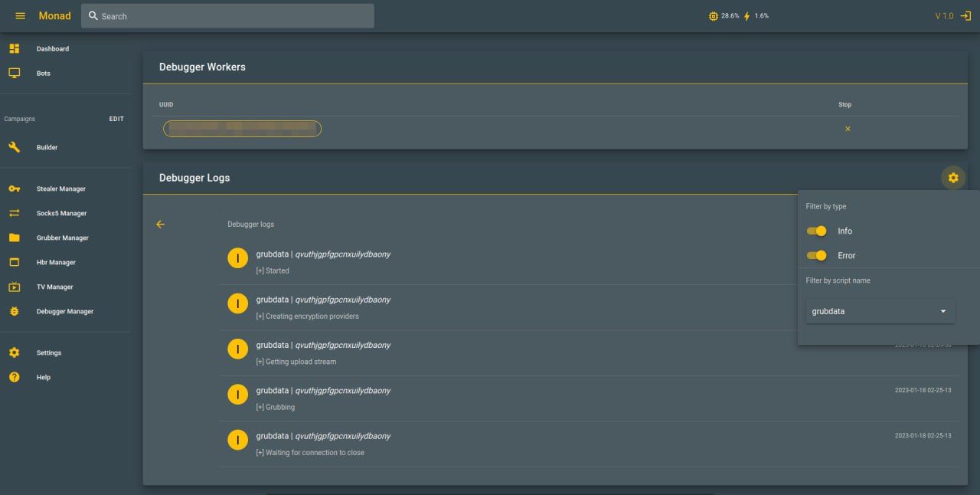The width and height of the screenshot is (980, 495).
Task: Toggle the Info filter switch
Action: coord(817,231)
